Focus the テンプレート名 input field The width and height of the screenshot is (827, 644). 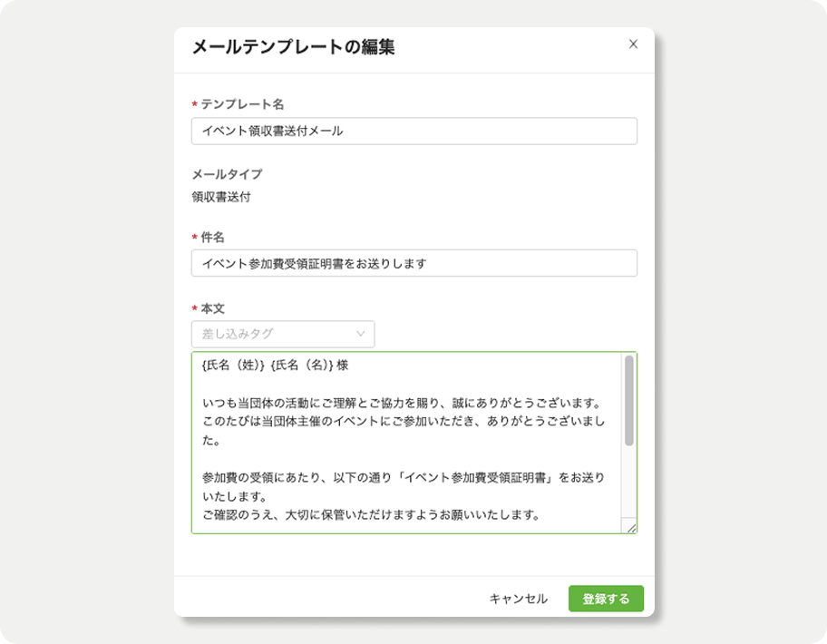coord(414,131)
